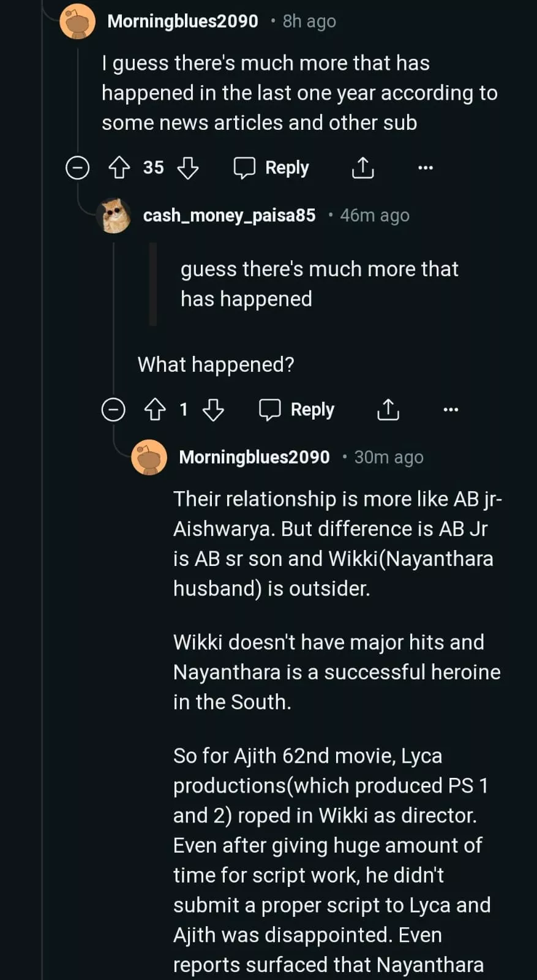This screenshot has height=980, width=537.
Task: Tap the quoted text block in reply
Action: click(318, 284)
